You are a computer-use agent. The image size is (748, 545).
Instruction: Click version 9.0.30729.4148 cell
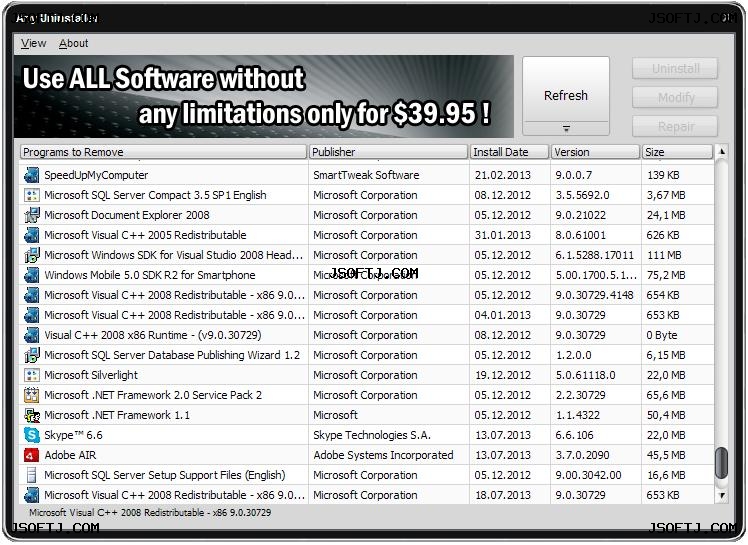pos(594,295)
